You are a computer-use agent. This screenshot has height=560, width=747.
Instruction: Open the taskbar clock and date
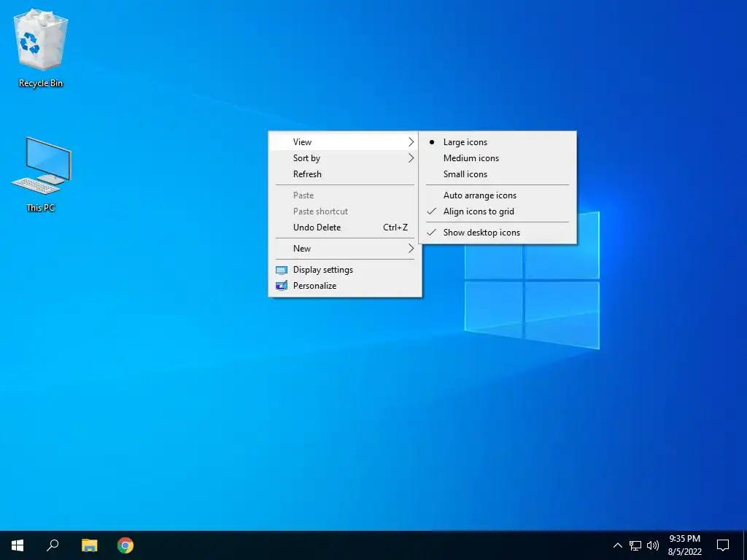[684, 545]
